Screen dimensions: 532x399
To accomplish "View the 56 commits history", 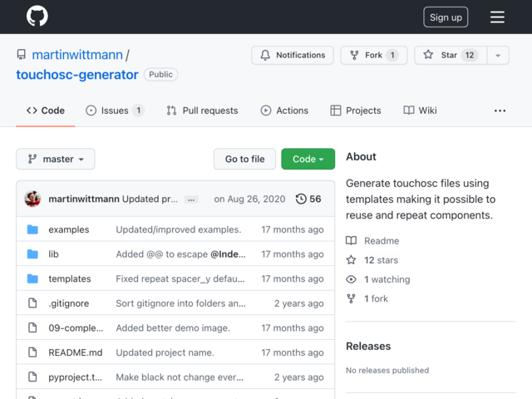I will point(308,199).
